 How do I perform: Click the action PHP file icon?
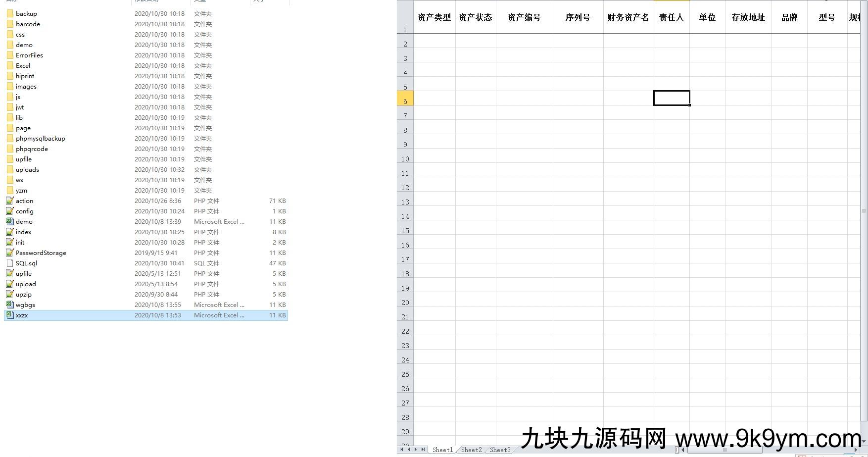(x=10, y=201)
